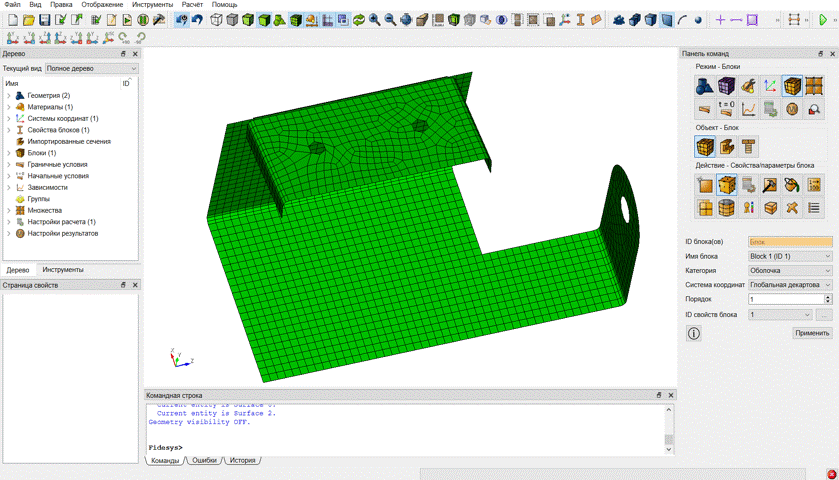Click the block properties/parameters action icon
The width and height of the screenshot is (839, 480).
pos(727,185)
